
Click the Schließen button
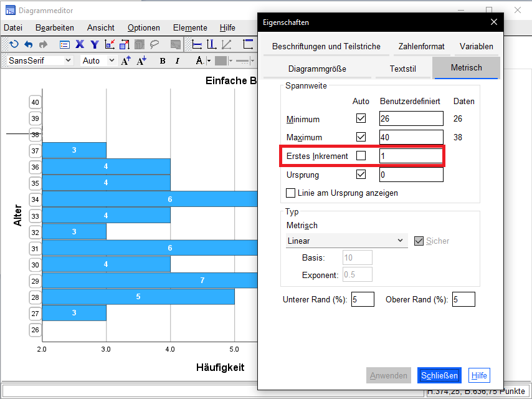[439, 375]
